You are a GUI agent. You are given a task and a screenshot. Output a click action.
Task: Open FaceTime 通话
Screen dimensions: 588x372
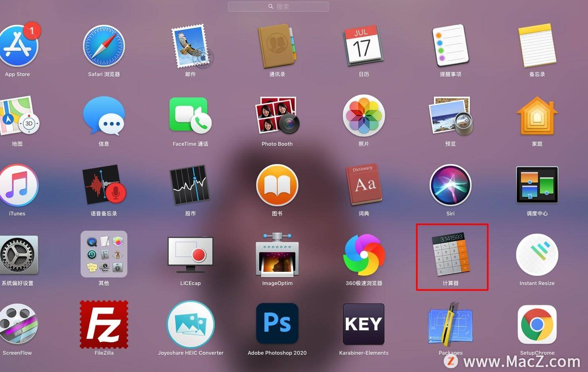[190, 116]
